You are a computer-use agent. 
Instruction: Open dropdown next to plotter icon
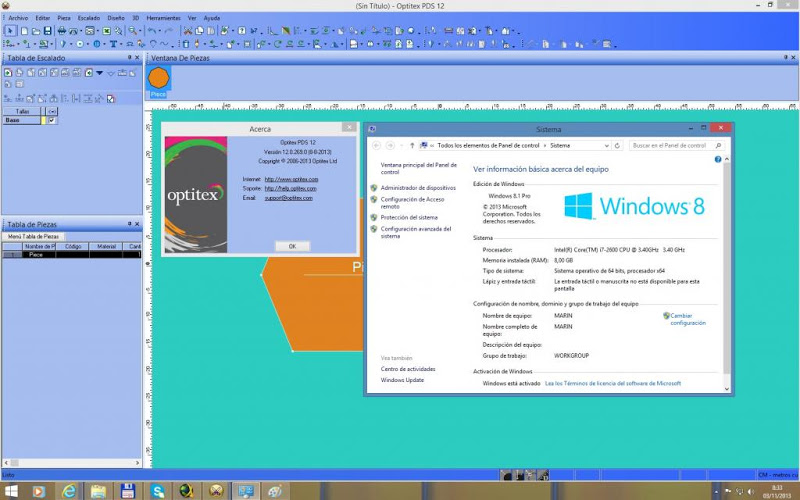coord(81,32)
